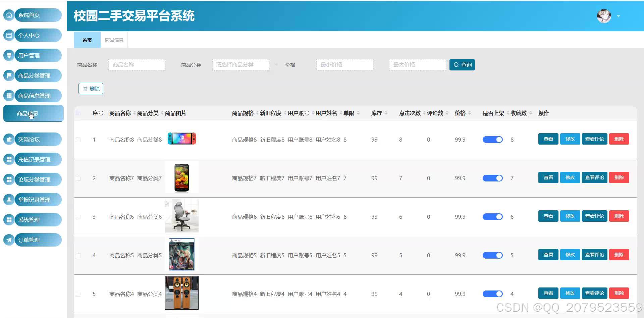
Task: Open the wooden speakers product image
Action: (182, 293)
